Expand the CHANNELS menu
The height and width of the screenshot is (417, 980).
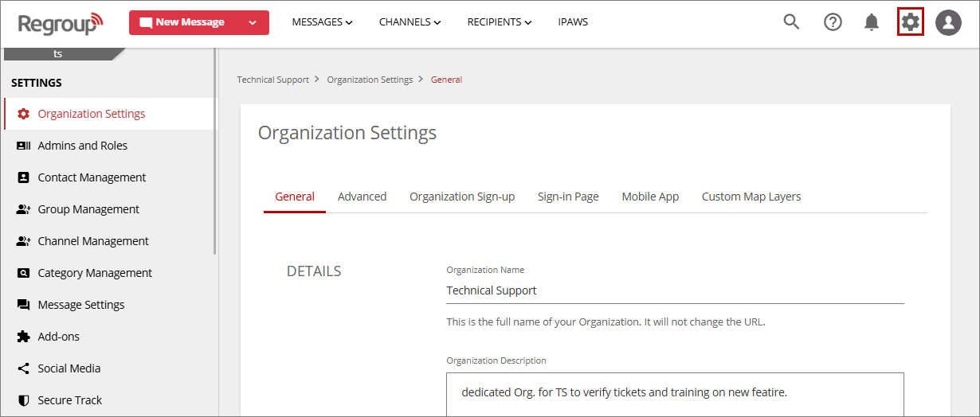point(410,22)
